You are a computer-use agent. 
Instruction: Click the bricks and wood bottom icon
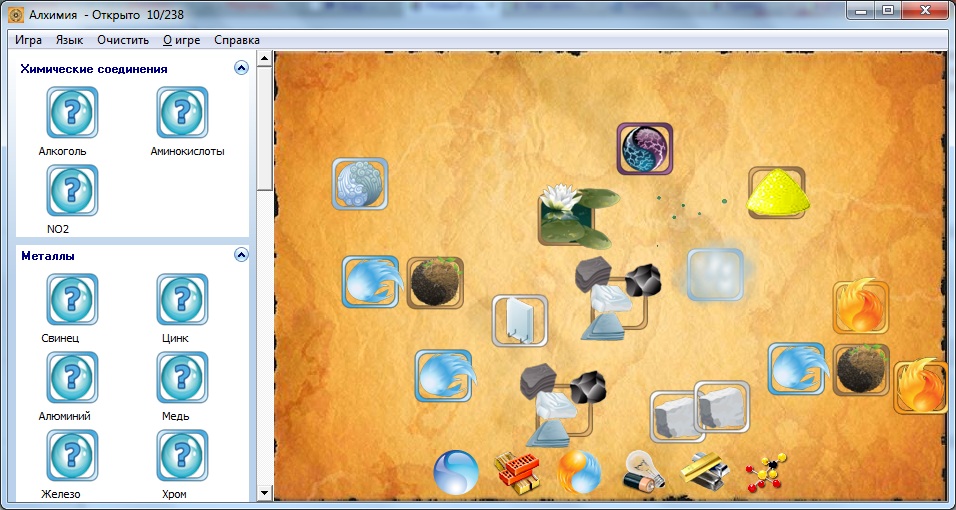[516, 473]
